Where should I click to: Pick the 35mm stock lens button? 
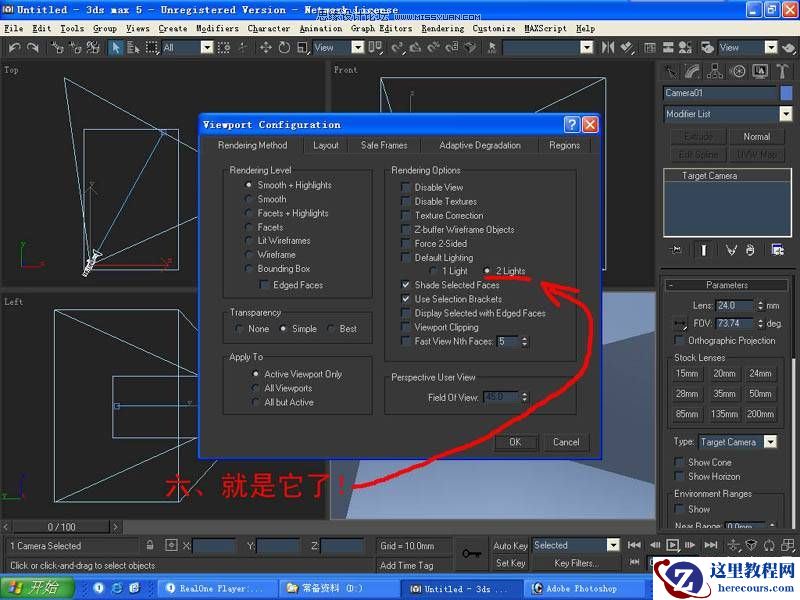(724, 394)
